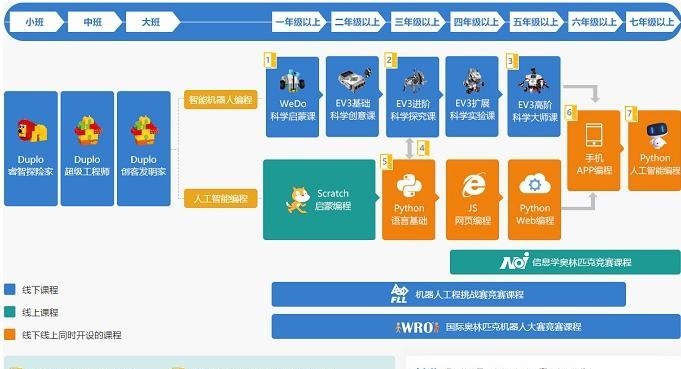The width and height of the screenshot is (681, 369).
Task: Select the 中班 grade tab
Action: point(94,22)
